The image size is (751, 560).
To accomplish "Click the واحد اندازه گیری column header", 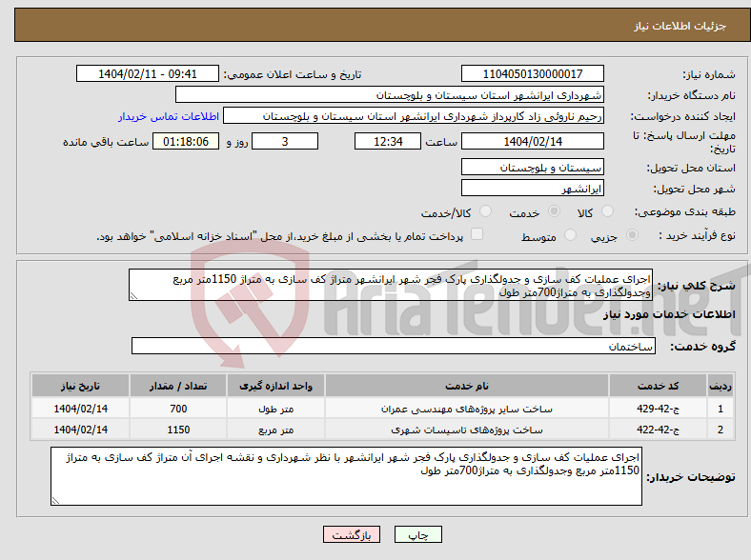I will [275, 386].
